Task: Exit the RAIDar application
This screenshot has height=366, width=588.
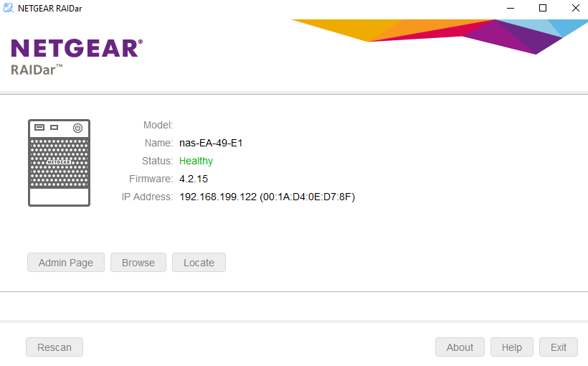Action: click(558, 347)
